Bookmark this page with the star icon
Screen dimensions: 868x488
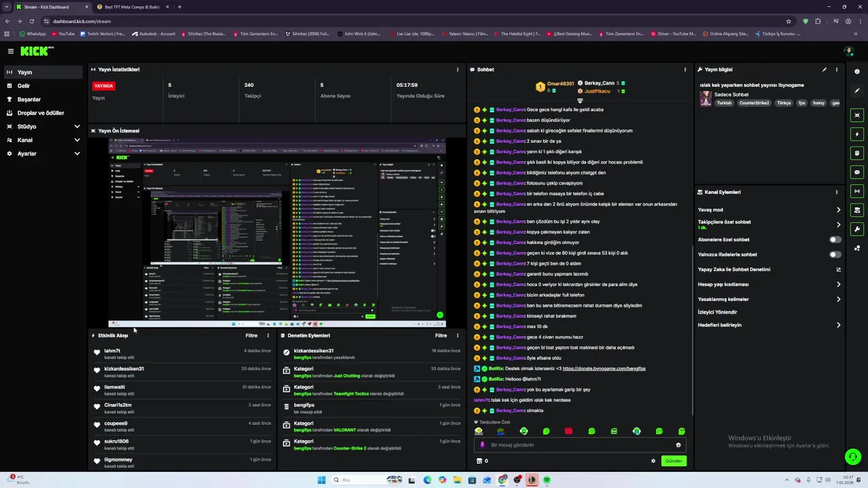point(789,21)
